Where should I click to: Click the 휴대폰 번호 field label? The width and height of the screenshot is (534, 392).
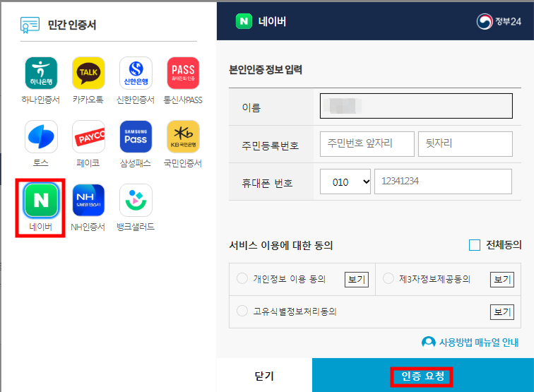pos(267,183)
